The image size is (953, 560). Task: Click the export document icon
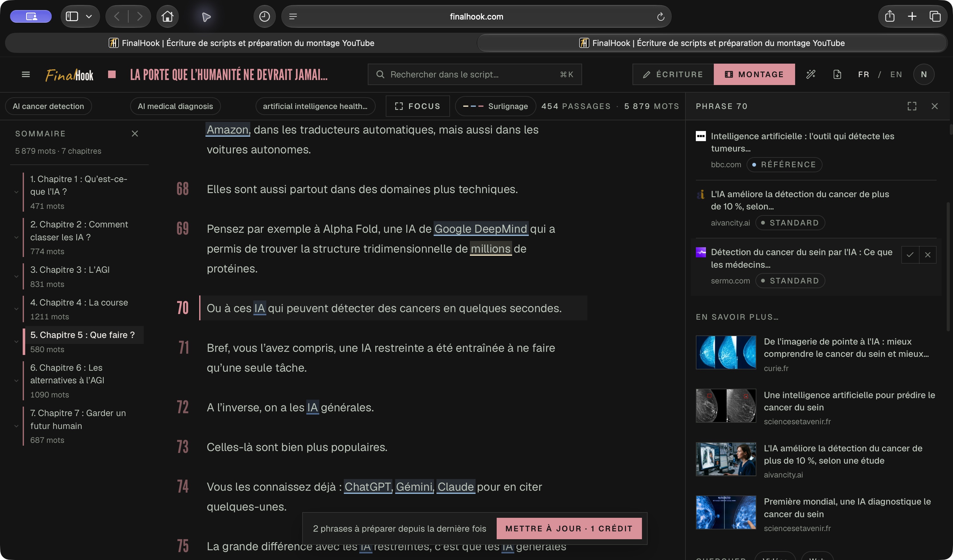coord(837,74)
